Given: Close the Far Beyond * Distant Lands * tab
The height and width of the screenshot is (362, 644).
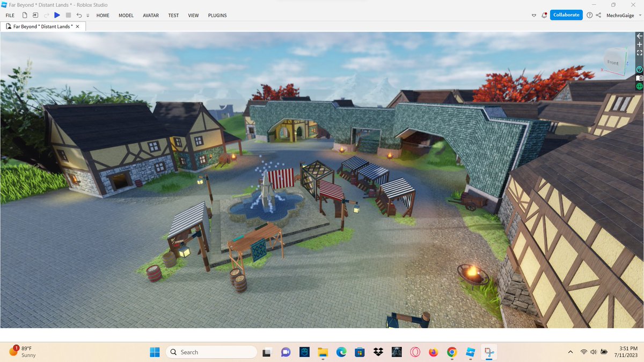Looking at the screenshot, I should tap(78, 26).
